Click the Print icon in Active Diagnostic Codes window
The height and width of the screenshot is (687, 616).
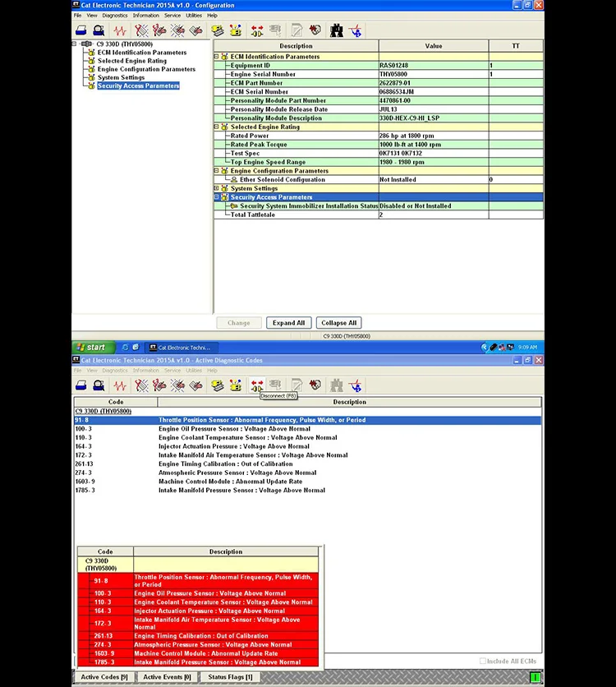81,385
